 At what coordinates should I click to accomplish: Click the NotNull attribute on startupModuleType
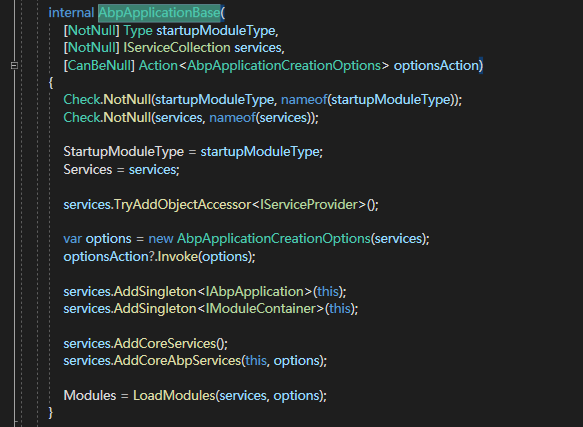[91, 30]
